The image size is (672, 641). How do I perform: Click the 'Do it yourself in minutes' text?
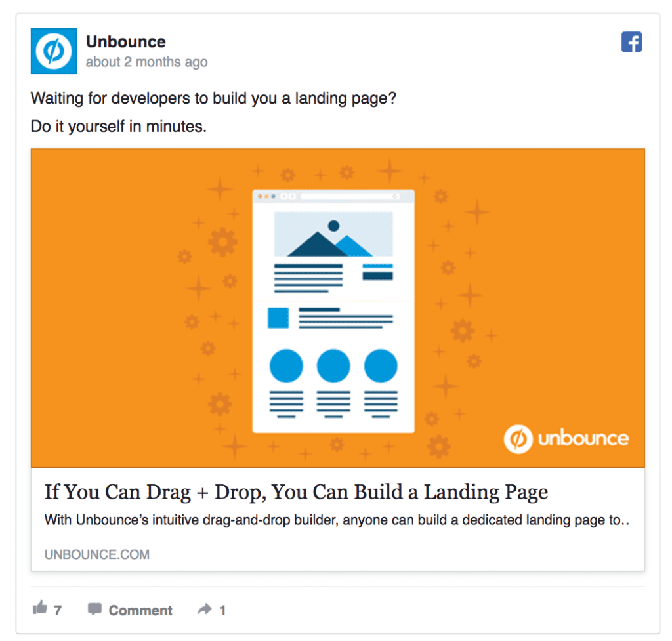tap(119, 127)
